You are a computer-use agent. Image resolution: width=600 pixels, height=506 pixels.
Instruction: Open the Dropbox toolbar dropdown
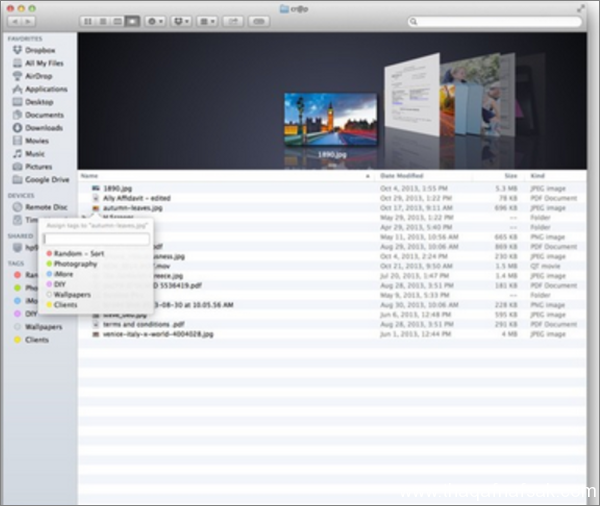(181, 21)
